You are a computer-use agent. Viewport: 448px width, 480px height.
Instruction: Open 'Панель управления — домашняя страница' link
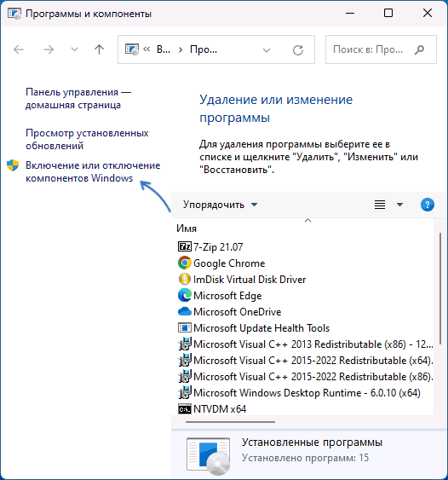click(78, 98)
